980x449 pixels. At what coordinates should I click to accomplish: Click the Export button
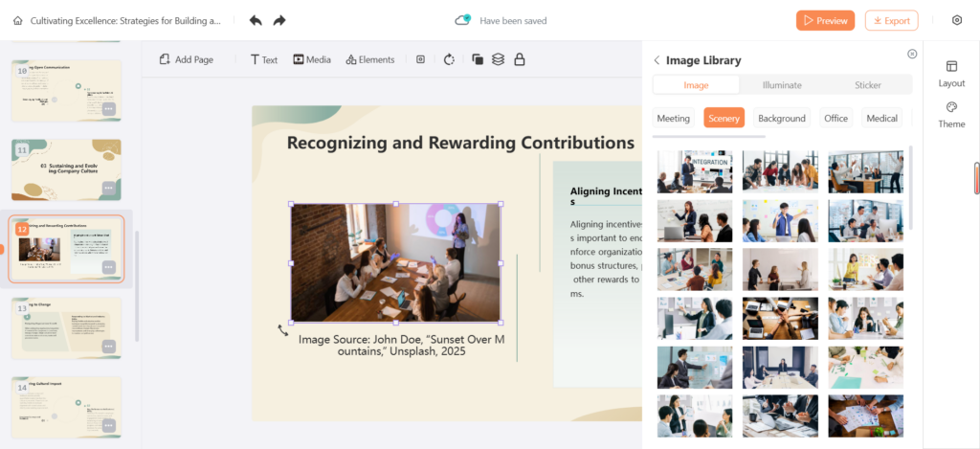click(891, 20)
